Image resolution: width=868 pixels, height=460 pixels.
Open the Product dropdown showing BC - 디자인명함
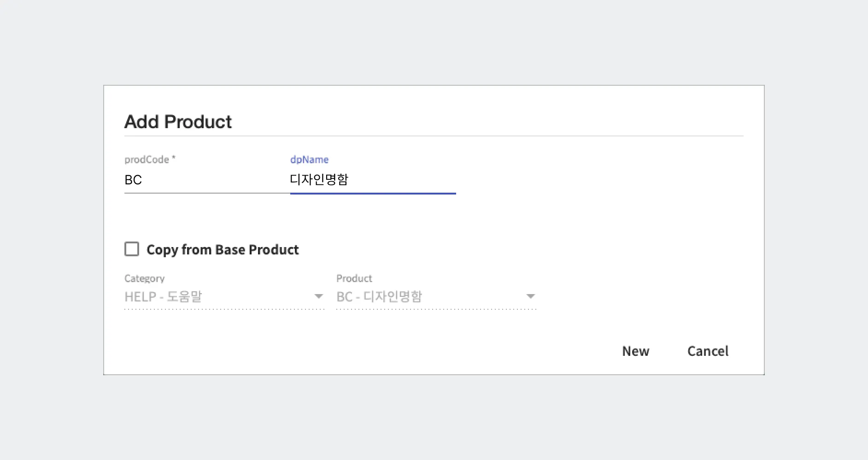[x=436, y=296]
